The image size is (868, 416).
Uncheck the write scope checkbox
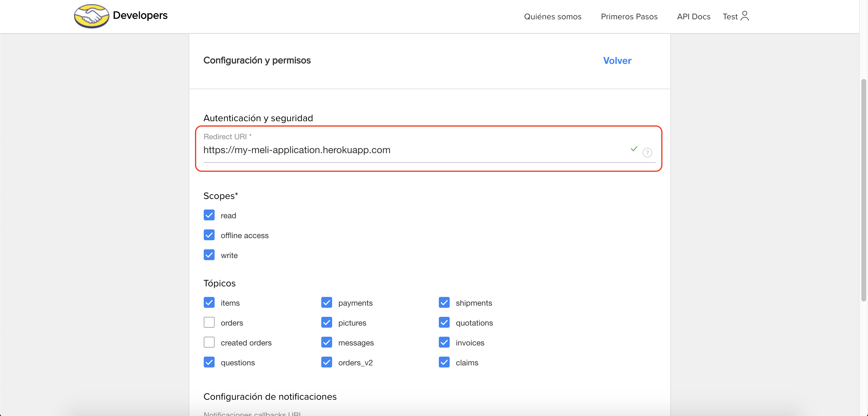click(209, 255)
